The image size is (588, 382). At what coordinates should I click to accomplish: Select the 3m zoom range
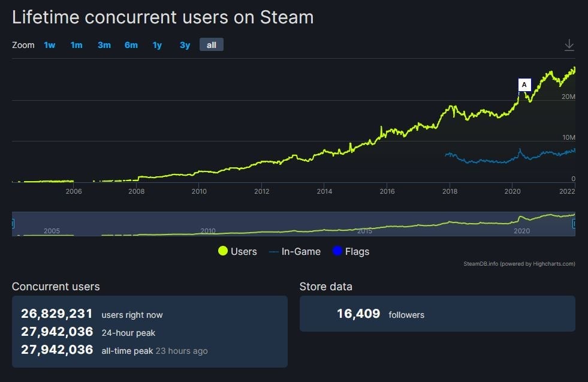coord(104,44)
